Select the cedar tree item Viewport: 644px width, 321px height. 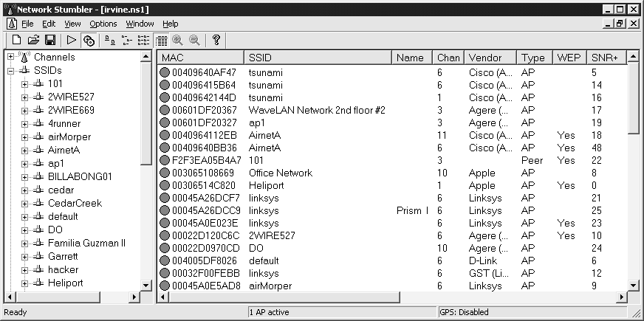coord(61,190)
